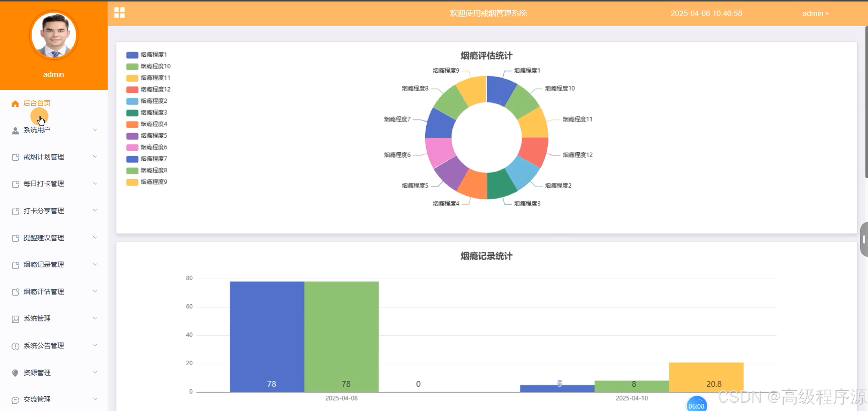Click the icon beside 戒烟计划管理
The width and height of the screenshot is (868, 411).
[15, 157]
